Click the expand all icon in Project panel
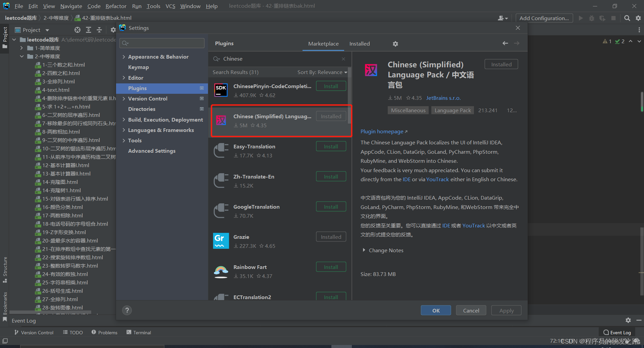Screen dimensions: 644x348 [x=89, y=30]
